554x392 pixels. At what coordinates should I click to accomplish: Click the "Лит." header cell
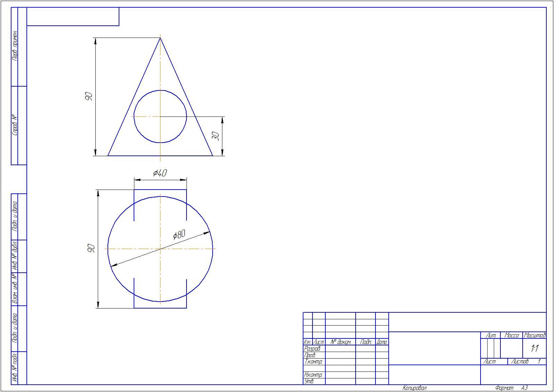(x=491, y=335)
